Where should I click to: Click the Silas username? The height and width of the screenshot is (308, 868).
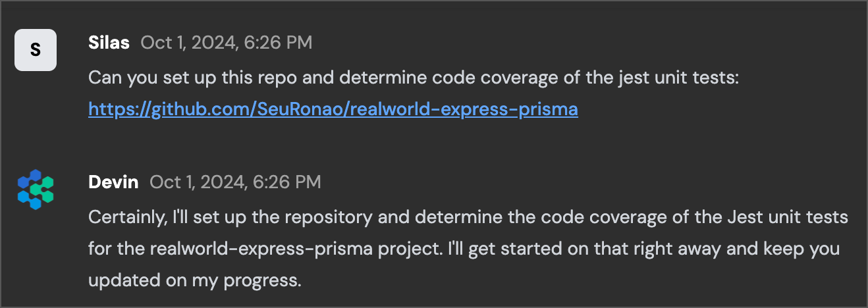click(109, 43)
